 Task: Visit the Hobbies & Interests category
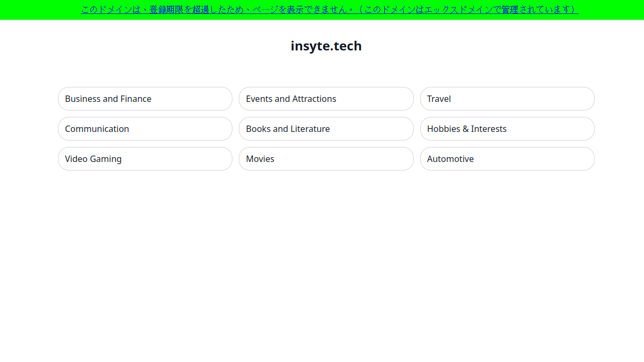click(507, 129)
